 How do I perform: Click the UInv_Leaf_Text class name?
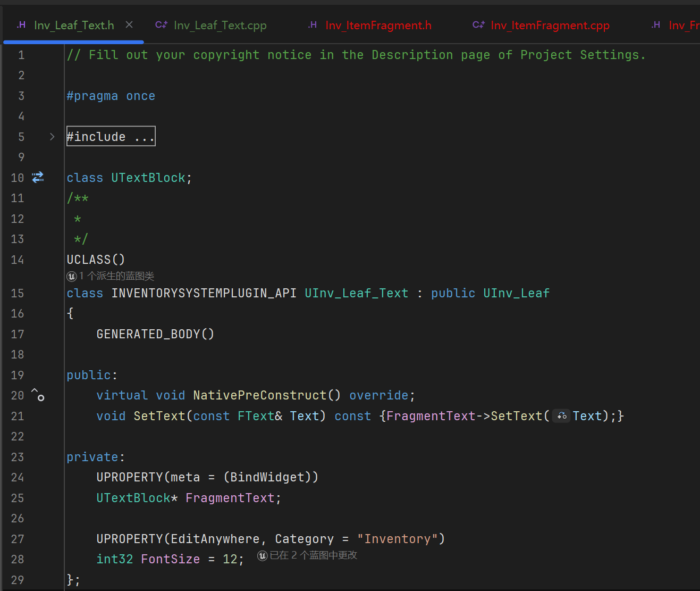click(357, 293)
